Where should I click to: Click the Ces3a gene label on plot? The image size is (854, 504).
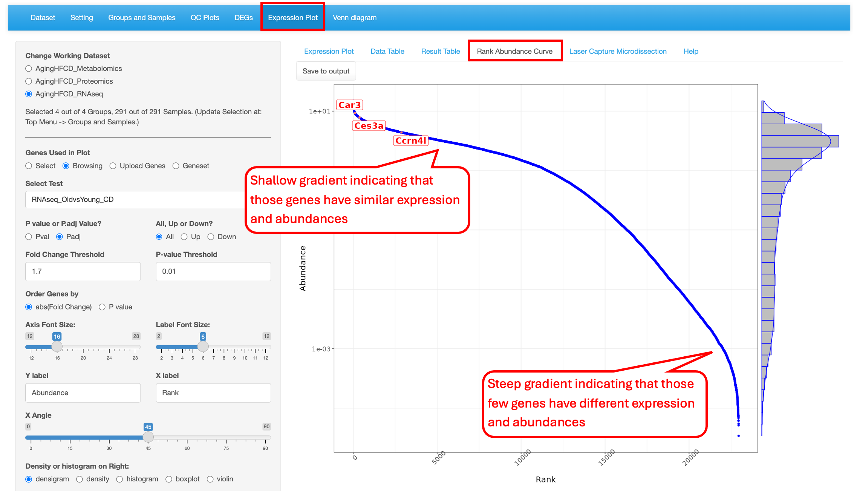(369, 126)
